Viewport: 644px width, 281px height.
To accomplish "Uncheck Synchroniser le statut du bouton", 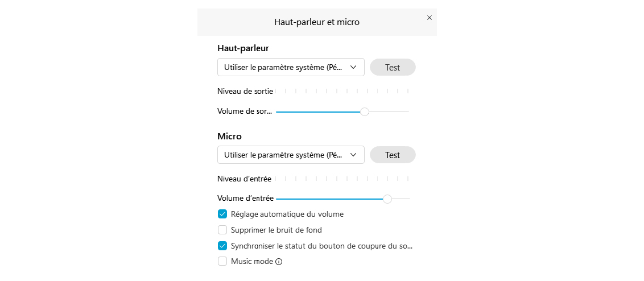I will click(222, 246).
